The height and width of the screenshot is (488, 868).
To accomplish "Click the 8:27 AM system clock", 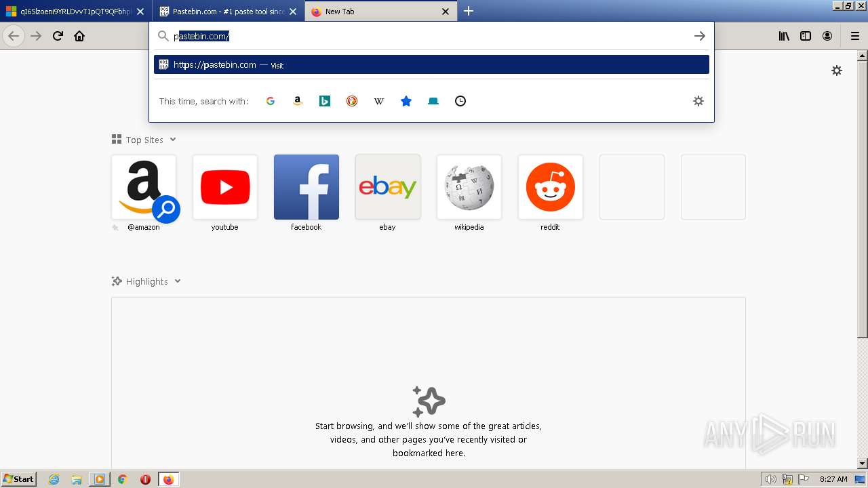I will point(833,479).
